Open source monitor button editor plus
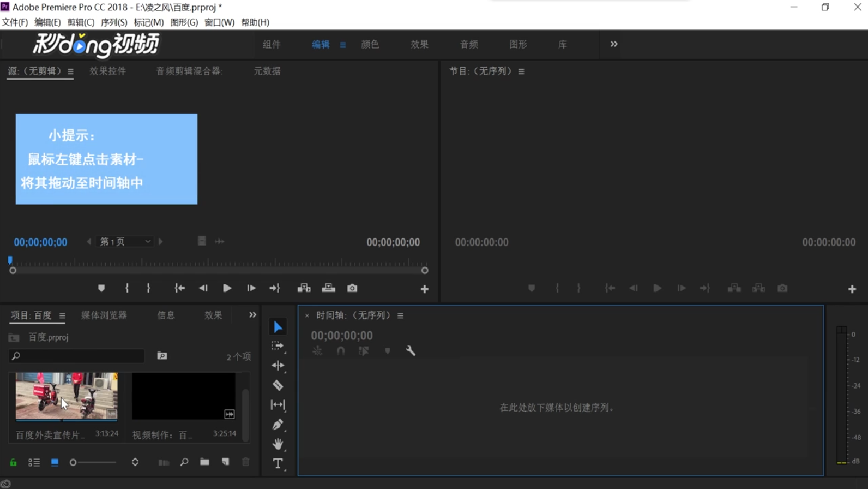 (x=424, y=289)
